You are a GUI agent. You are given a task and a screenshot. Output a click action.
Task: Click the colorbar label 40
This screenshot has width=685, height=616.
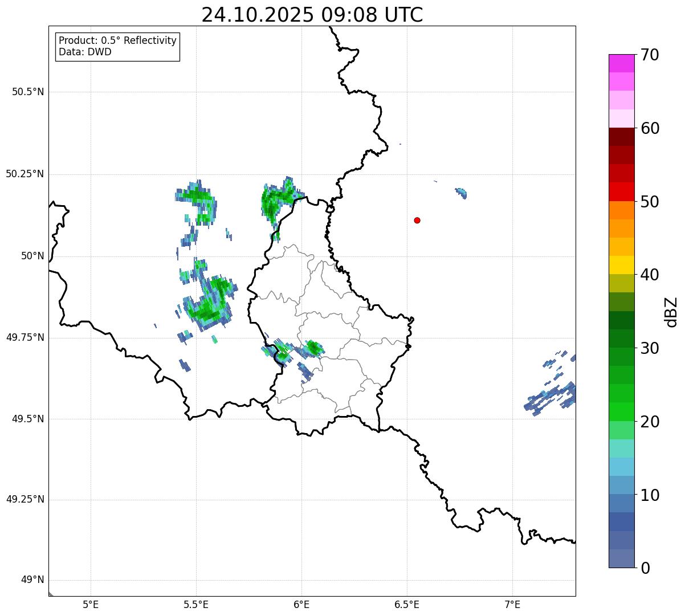(x=650, y=275)
